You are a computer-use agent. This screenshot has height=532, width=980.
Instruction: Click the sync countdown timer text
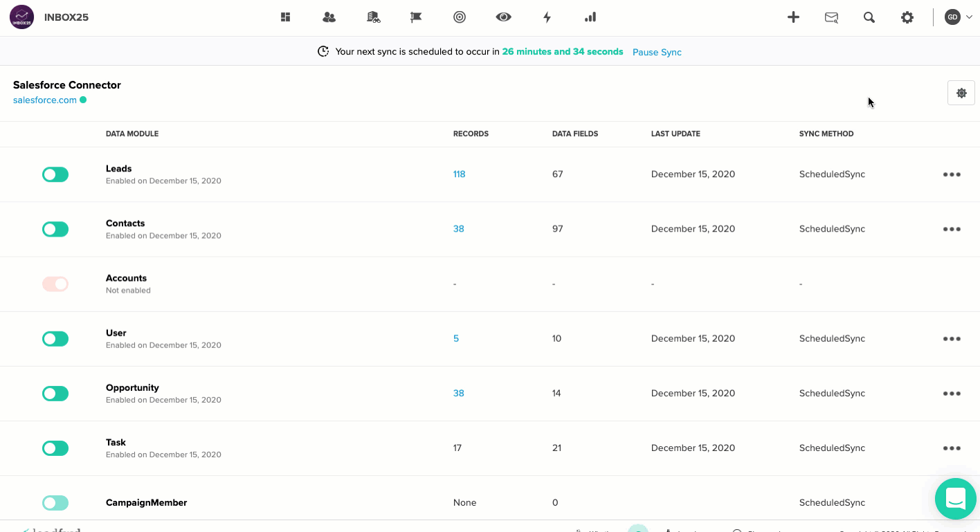pos(563,52)
